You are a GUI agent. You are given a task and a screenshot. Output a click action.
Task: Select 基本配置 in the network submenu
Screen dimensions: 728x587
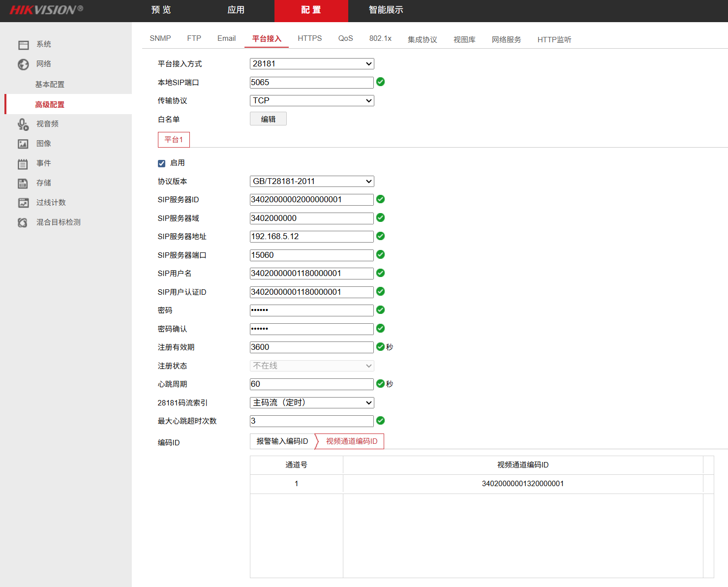[x=50, y=85]
